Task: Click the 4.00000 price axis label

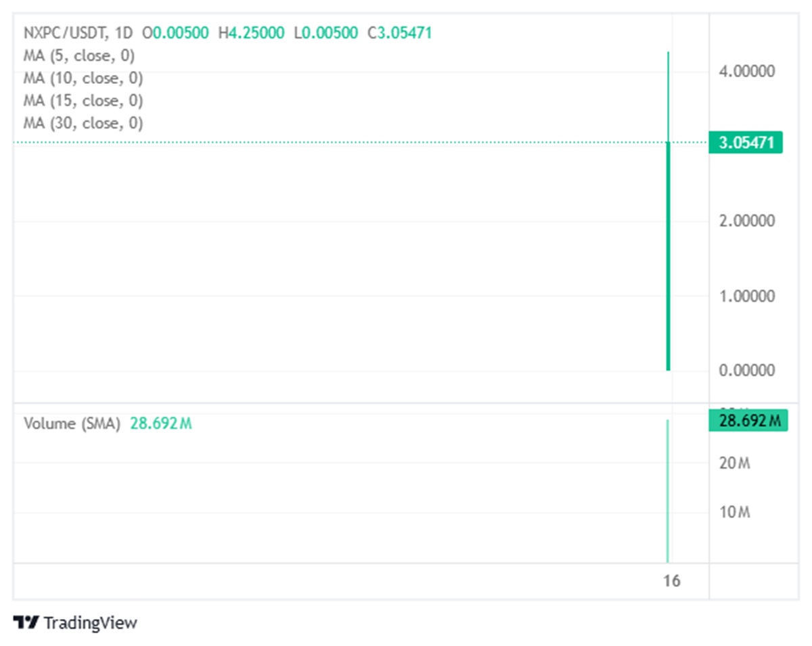Action: (x=747, y=71)
